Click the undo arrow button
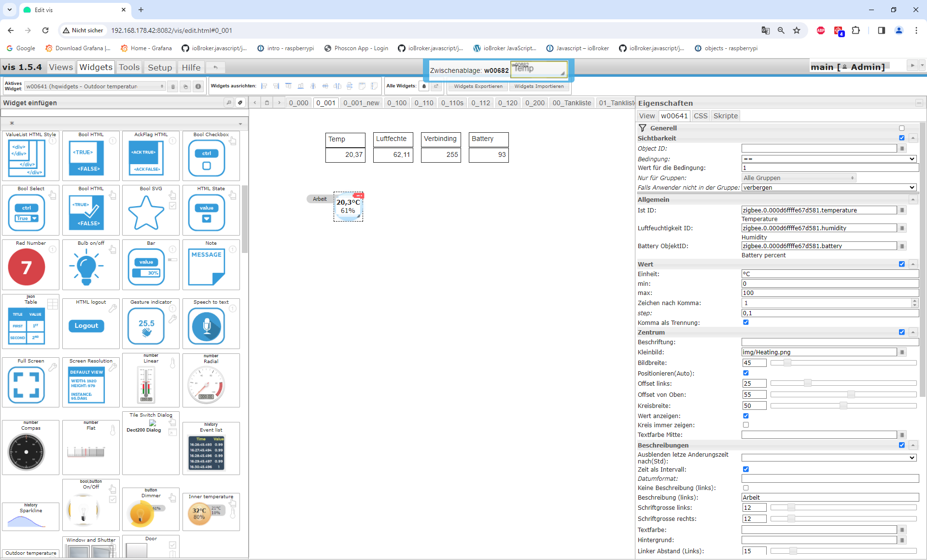Image resolution: width=927 pixels, height=560 pixels. click(x=216, y=68)
